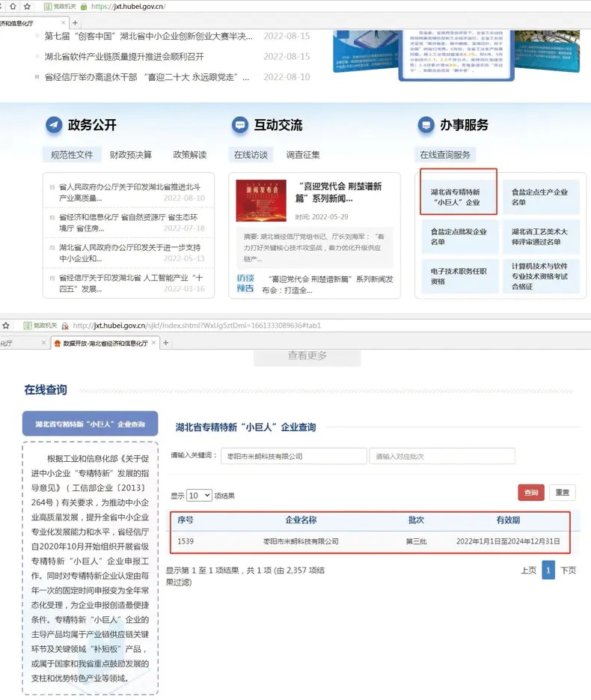The height and width of the screenshot is (700, 591).
Task: Click the top browser address bar URL
Action: coord(129,6)
